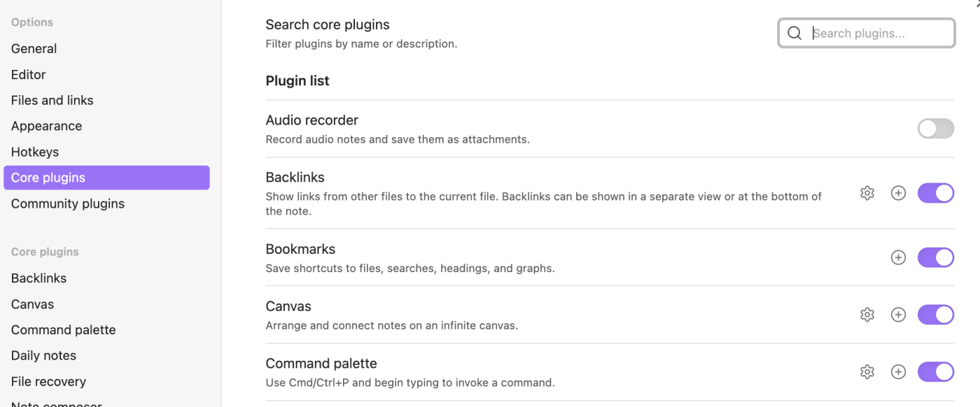Screen dimensions: 980x407
Task: Click the plus icon beside Canvas
Action: pyautogui.click(x=899, y=315)
